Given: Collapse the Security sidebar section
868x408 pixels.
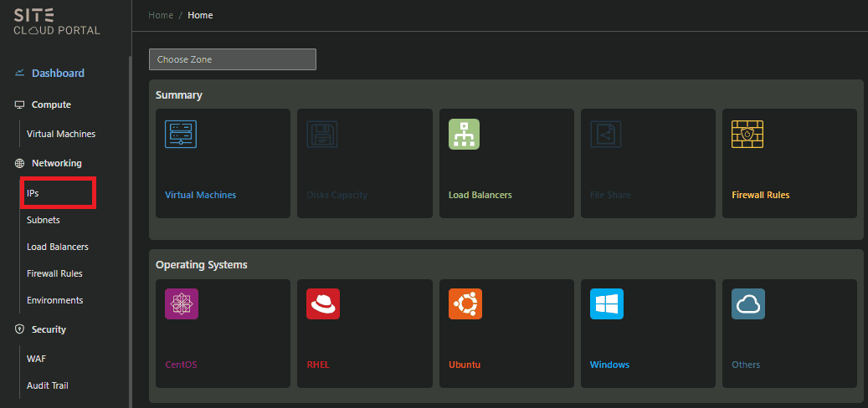Looking at the screenshot, I should coord(48,329).
